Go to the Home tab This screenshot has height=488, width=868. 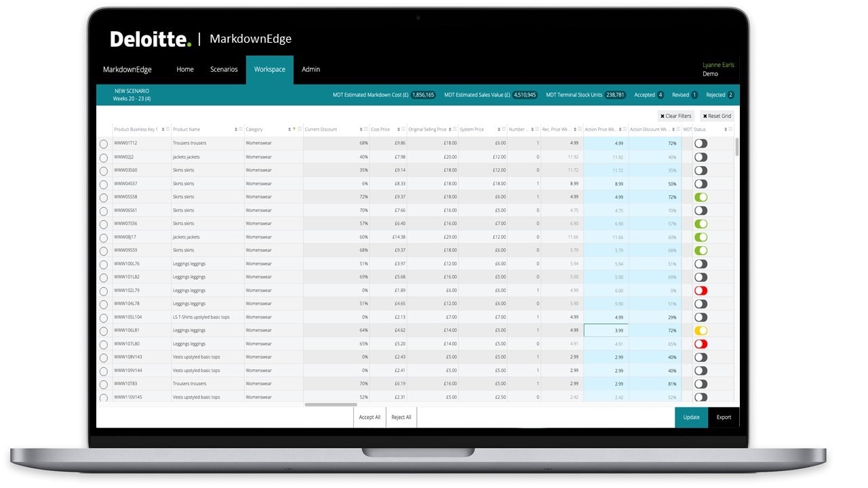click(x=185, y=69)
